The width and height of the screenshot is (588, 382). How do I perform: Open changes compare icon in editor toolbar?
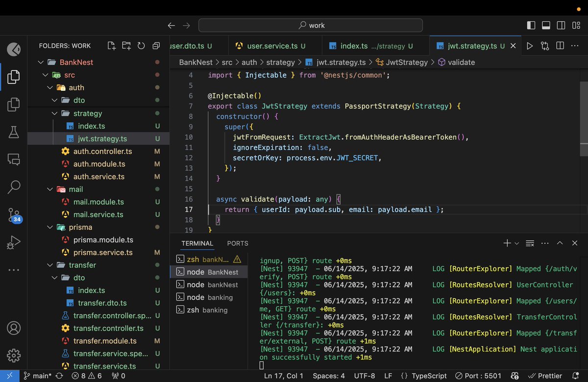[x=545, y=46]
